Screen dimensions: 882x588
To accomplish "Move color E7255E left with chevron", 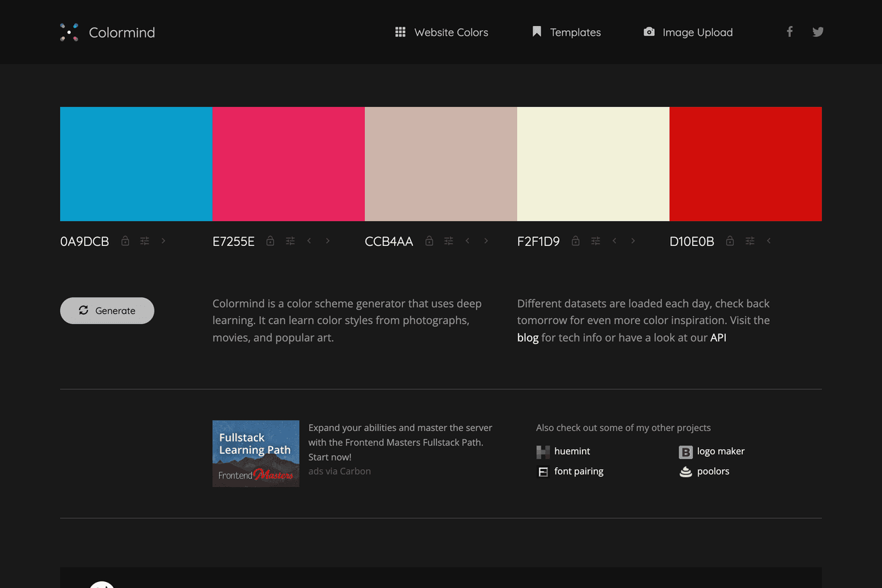I will 309,241.
